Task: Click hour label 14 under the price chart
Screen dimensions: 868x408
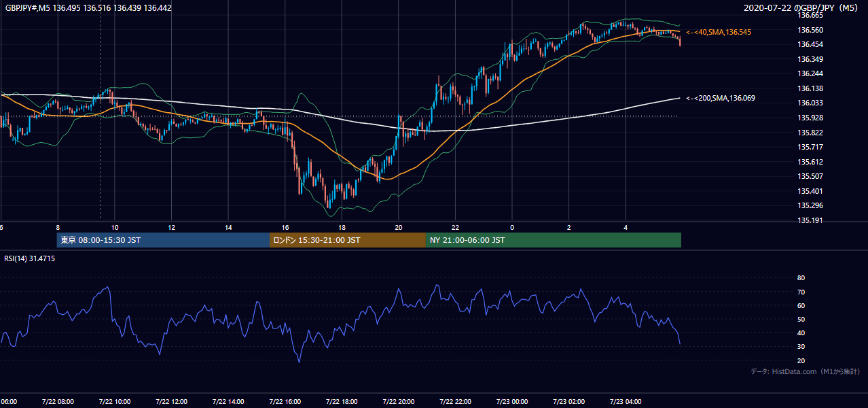Action: coord(228,227)
